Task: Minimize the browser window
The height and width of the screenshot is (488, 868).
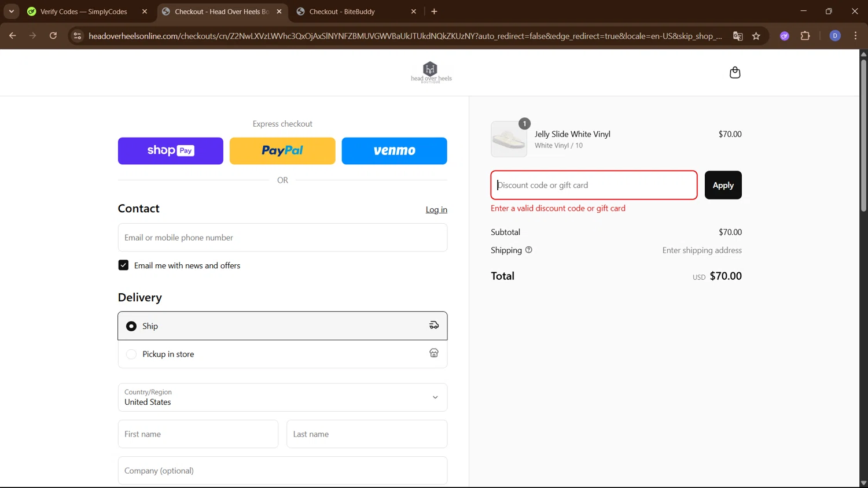Action: 803,11
